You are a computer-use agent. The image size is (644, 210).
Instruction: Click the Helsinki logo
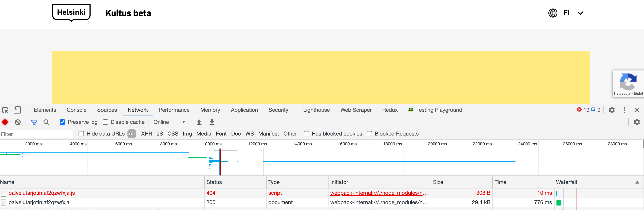pos(71,13)
